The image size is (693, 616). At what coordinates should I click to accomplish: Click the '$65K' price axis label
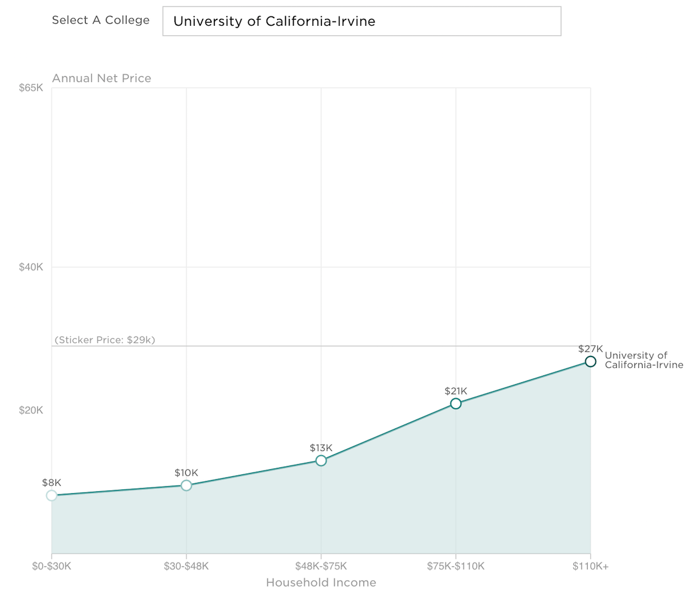[x=31, y=88]
